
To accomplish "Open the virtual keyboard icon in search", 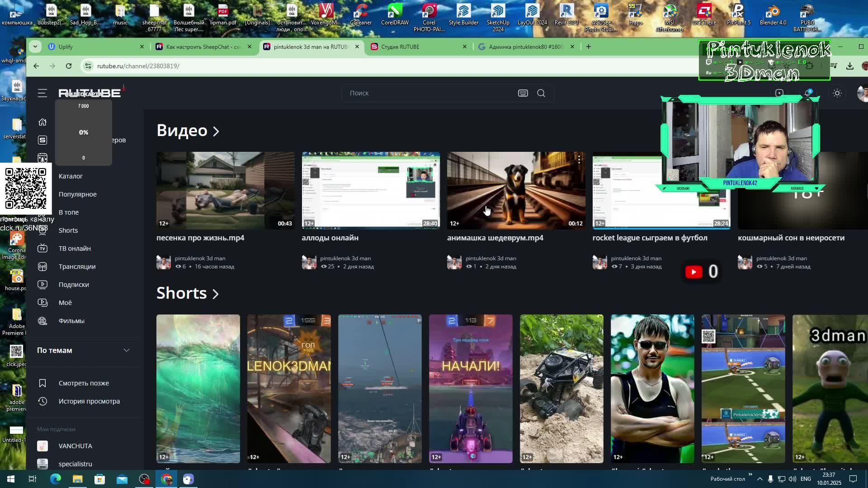I will pos(523,93).
